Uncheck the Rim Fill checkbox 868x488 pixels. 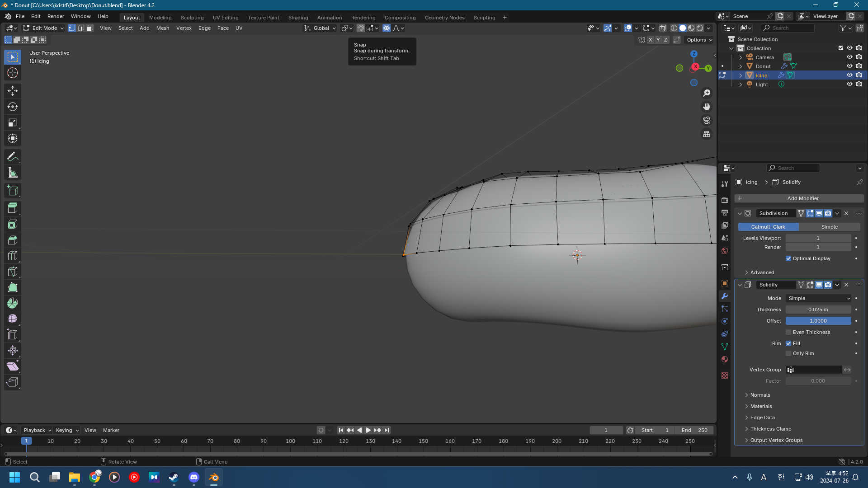[788, 343]
